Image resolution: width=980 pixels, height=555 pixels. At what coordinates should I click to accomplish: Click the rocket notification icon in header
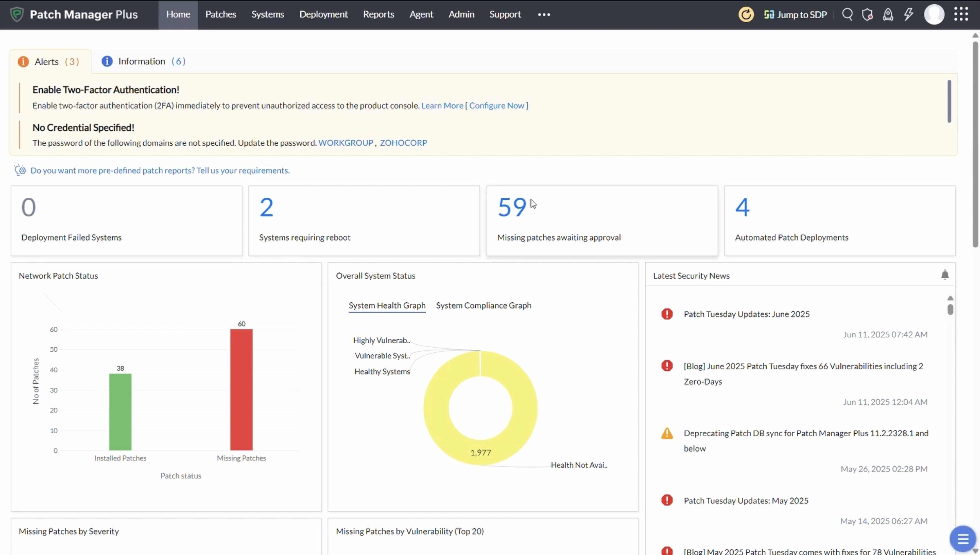[x=888, y=15]
